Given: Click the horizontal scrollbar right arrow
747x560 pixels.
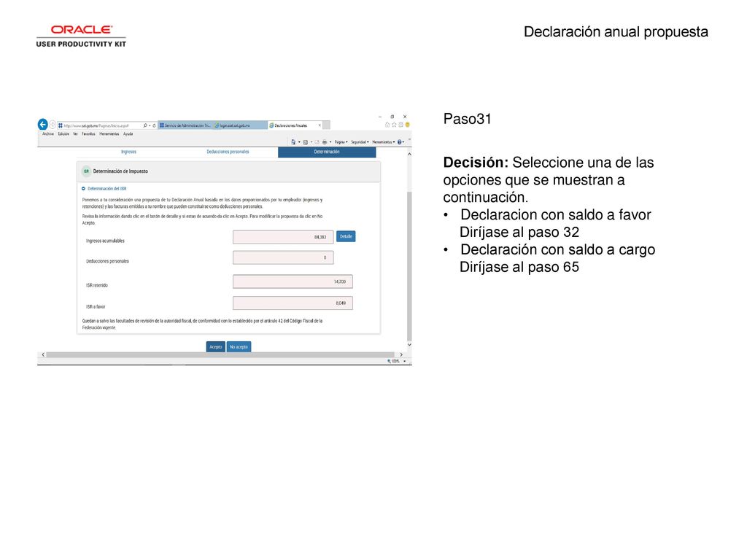Looking at the screenshot, I should pyautogui.click(x=401, y=355).
